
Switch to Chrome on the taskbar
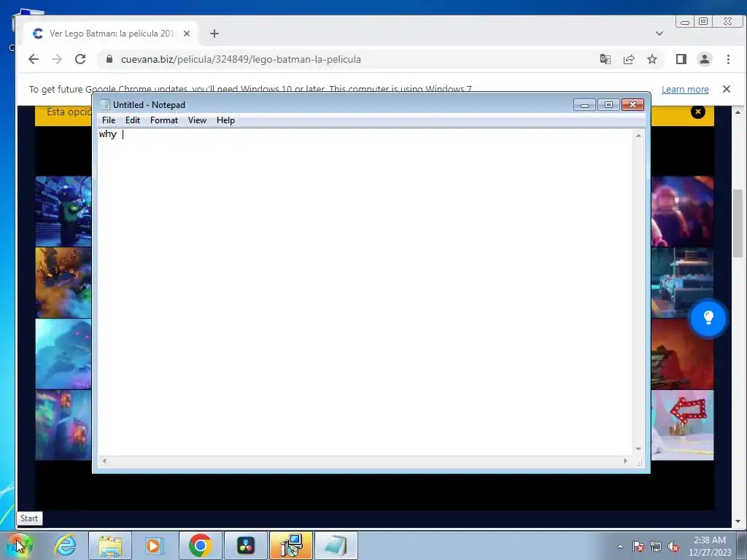(200, 545)
